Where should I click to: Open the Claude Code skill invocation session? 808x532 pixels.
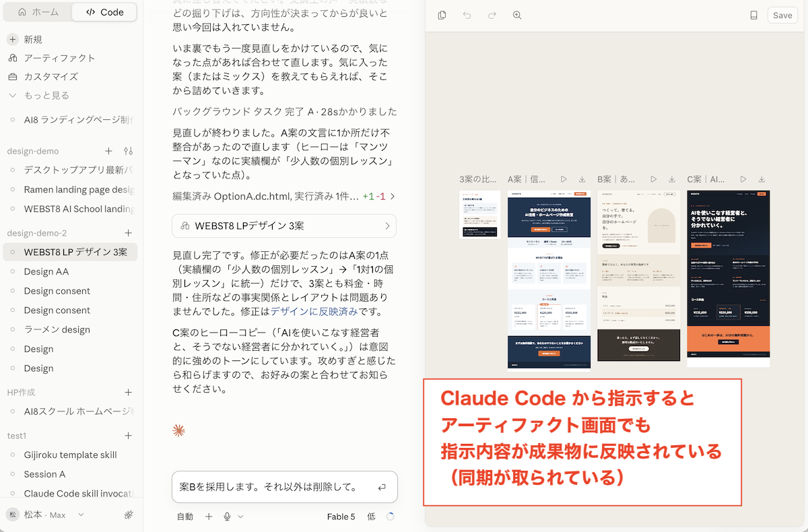point(71,494)
